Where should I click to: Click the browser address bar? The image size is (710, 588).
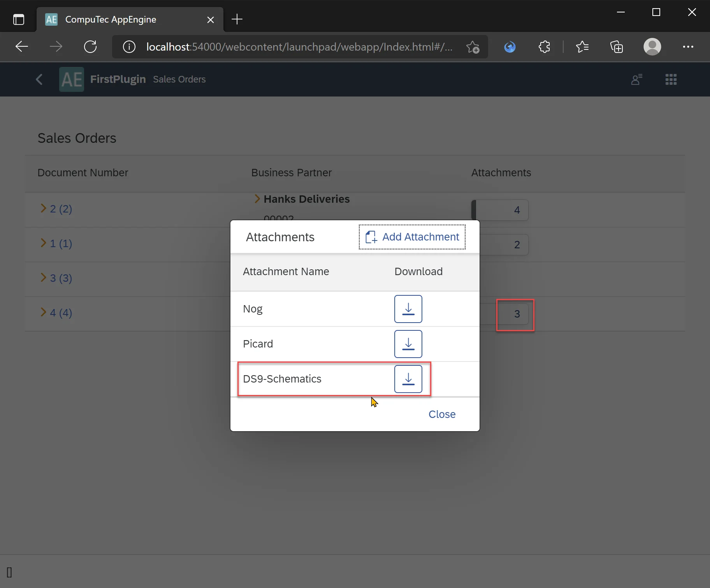(299, 47)
